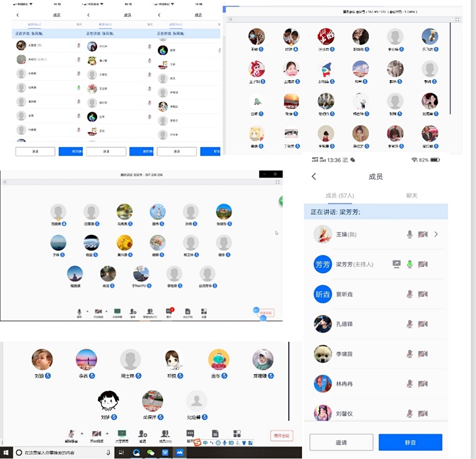Image resolution: width=476 pixels, height=459 pixels.
Task: Select 刘梦 cartoon avatar thumbnail
Action: 109,400
